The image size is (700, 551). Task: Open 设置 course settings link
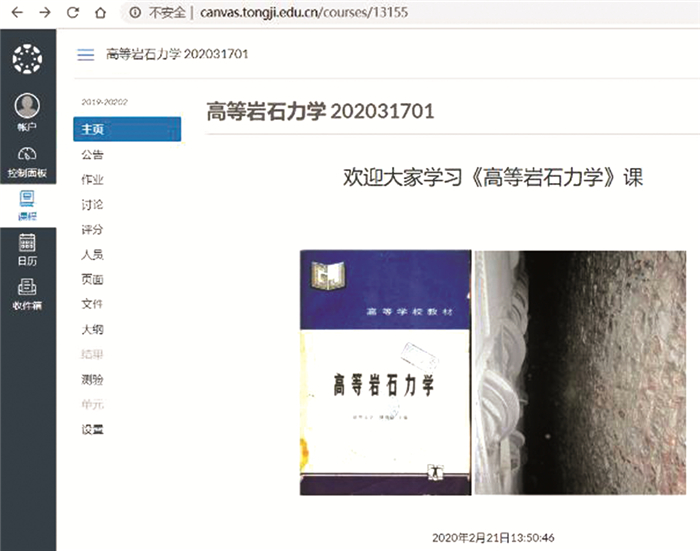point(92,430)
